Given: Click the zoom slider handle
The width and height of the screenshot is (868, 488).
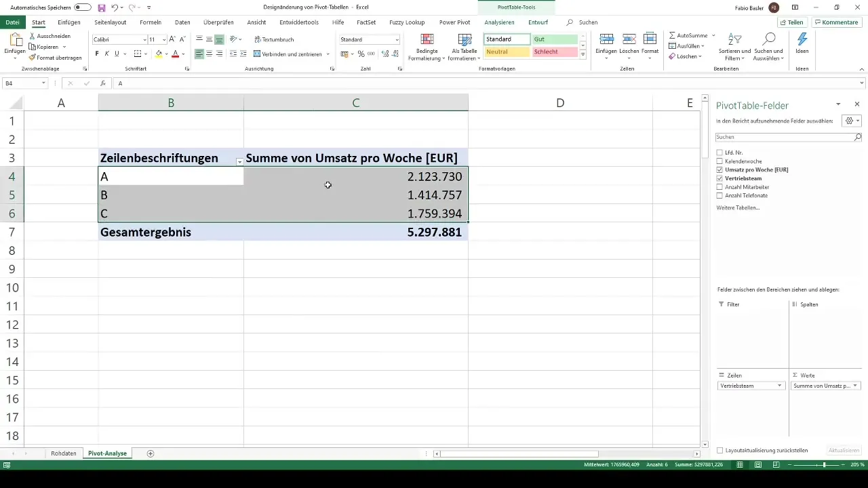Looking at the screenshot, I should pyautogui.click(x=824, y=465).
